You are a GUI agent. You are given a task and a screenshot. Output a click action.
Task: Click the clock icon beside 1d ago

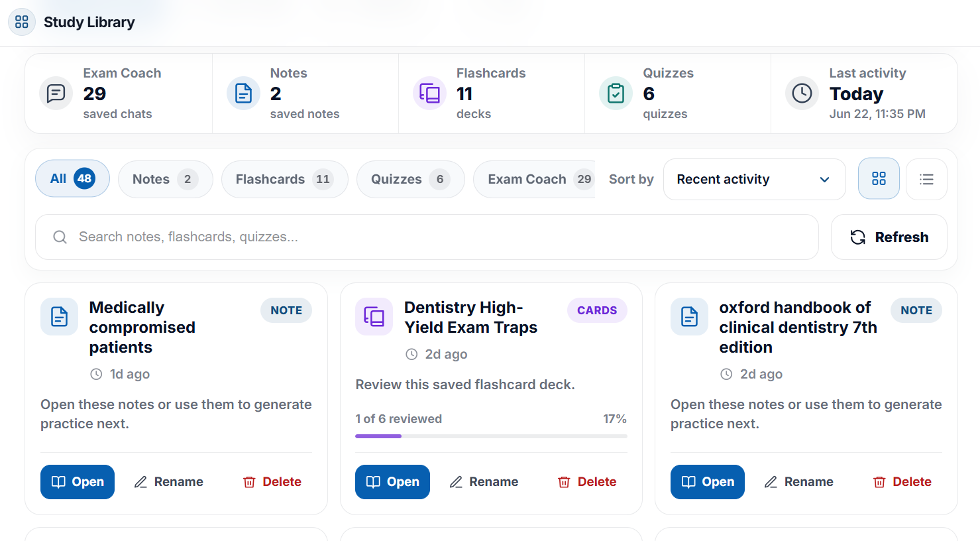(96, 374)
